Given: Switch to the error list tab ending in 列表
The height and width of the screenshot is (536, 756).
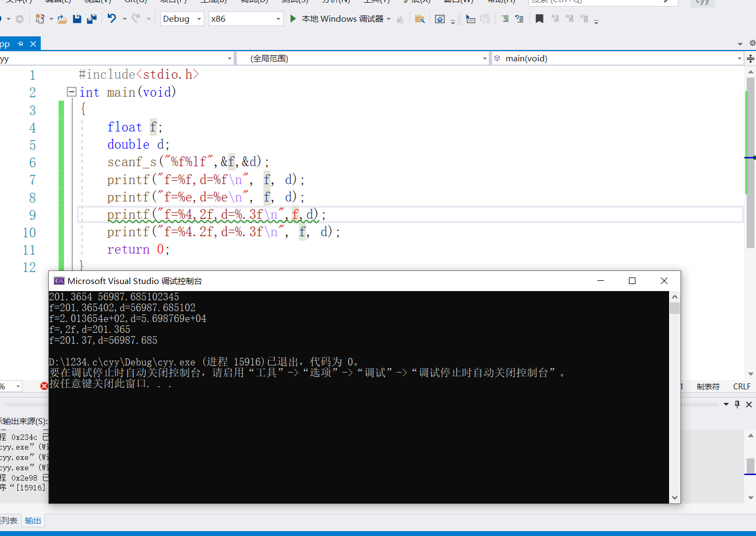Looking at the screenshot, I should click(9, 520).
